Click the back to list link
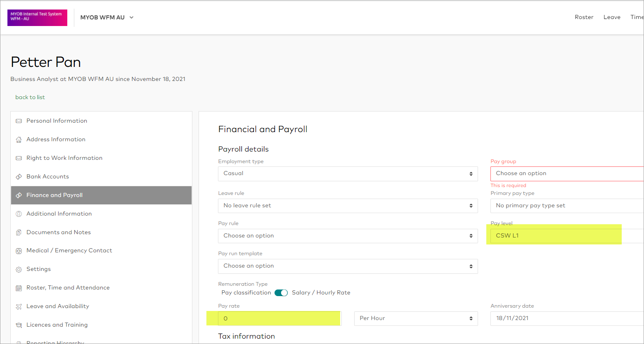Screen dimensions: 644x344 click(x=30, y=97)
